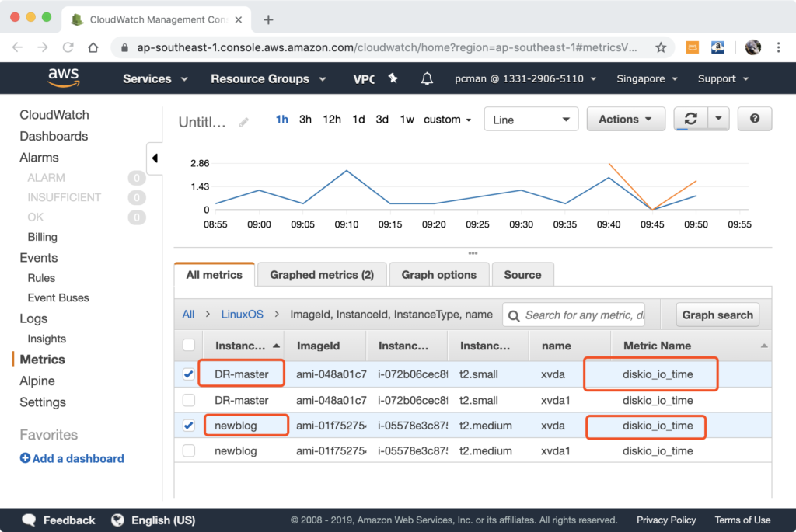Screen dimensions: 796x532
Task: Open the Singapore region dropdown
Action: [x=647, y=78]
